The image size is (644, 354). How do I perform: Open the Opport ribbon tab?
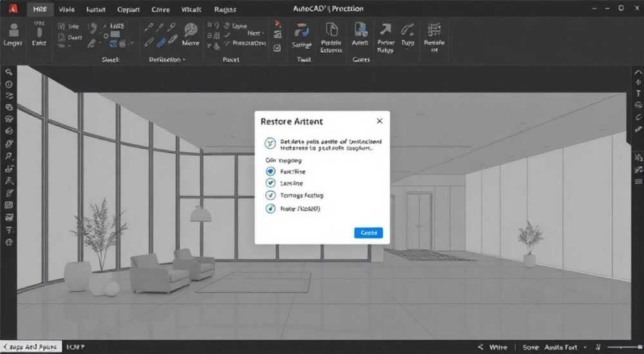(x=128, y=10)
